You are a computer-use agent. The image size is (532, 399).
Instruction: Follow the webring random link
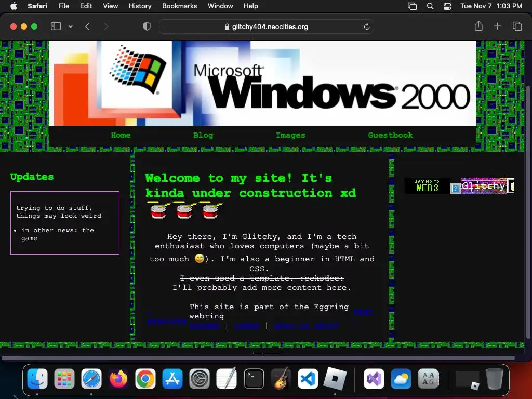click(204, 325)
